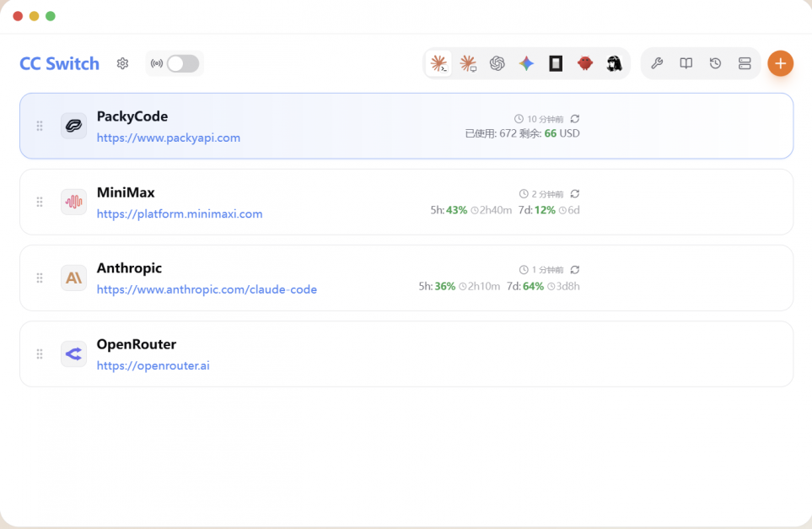This screenshot has width=812, height=529.
Task: Click the '10 分钟前' timestamp
Action: click(x=545, y=119)
